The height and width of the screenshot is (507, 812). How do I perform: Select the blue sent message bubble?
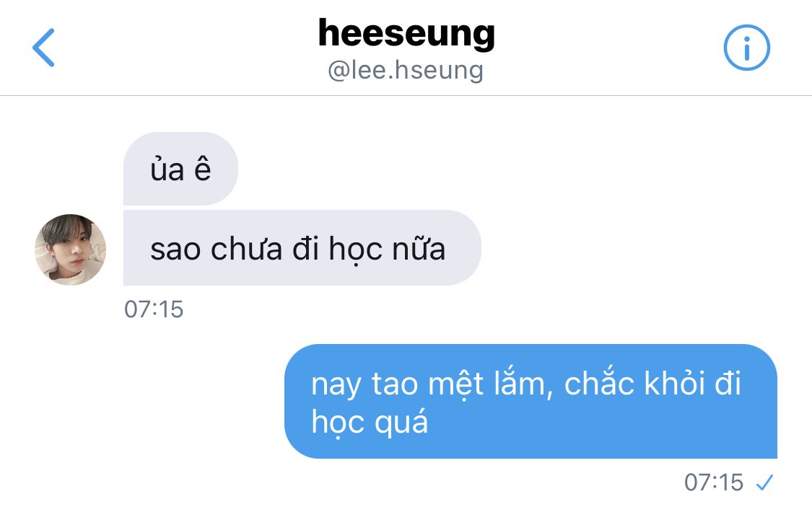pos(531,402)
